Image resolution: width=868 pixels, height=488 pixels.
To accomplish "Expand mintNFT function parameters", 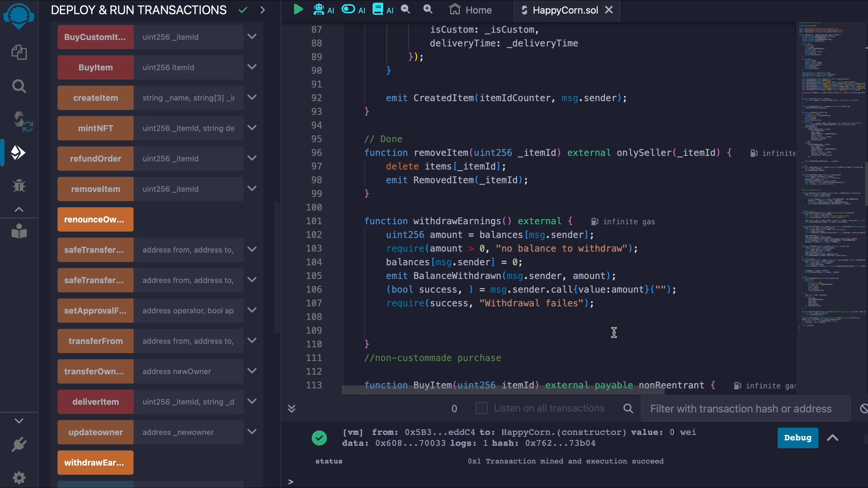I will (252, 128).
